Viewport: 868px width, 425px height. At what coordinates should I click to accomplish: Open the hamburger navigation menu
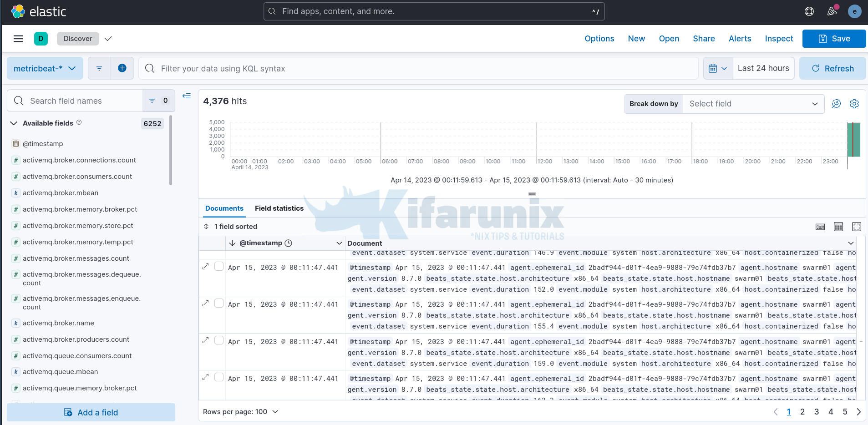18,39
